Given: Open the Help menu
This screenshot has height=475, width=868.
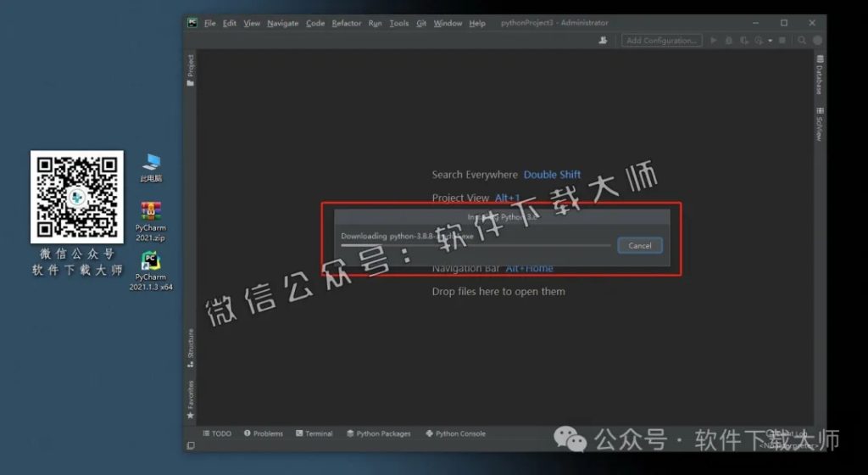Looking at the screenshot, I should tap(477, 23).
